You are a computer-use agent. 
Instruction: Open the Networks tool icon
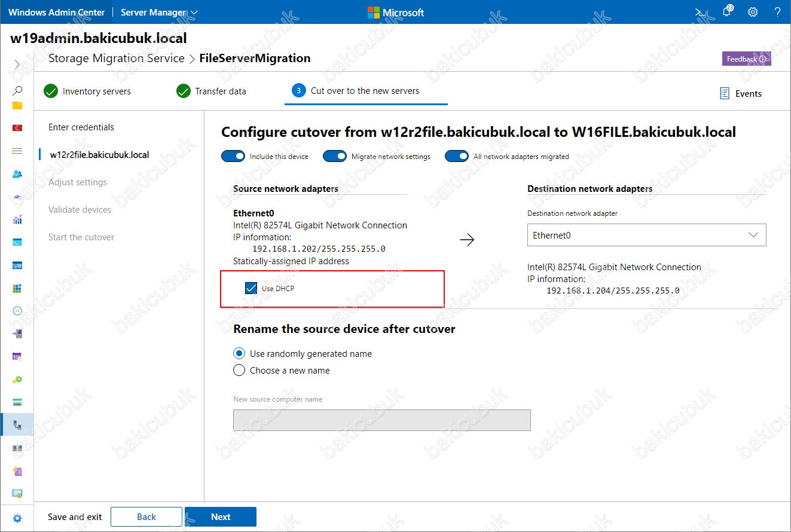tap(17, 197)
